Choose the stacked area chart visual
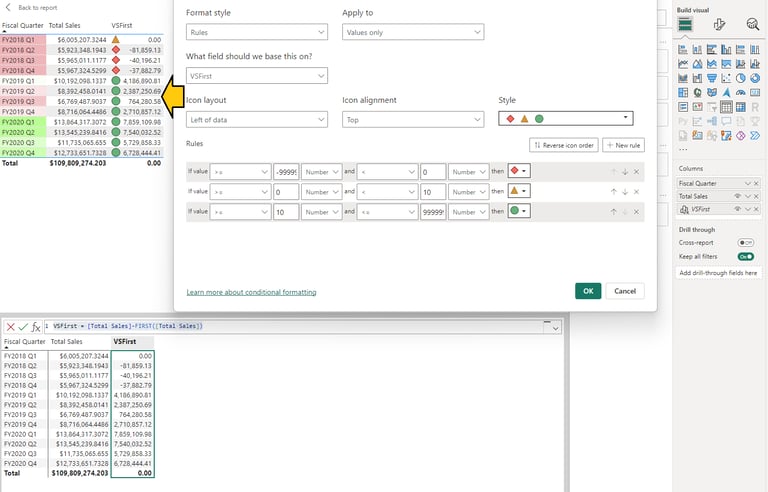This screenshot has height=492, width=768. [x=712, y=64]
